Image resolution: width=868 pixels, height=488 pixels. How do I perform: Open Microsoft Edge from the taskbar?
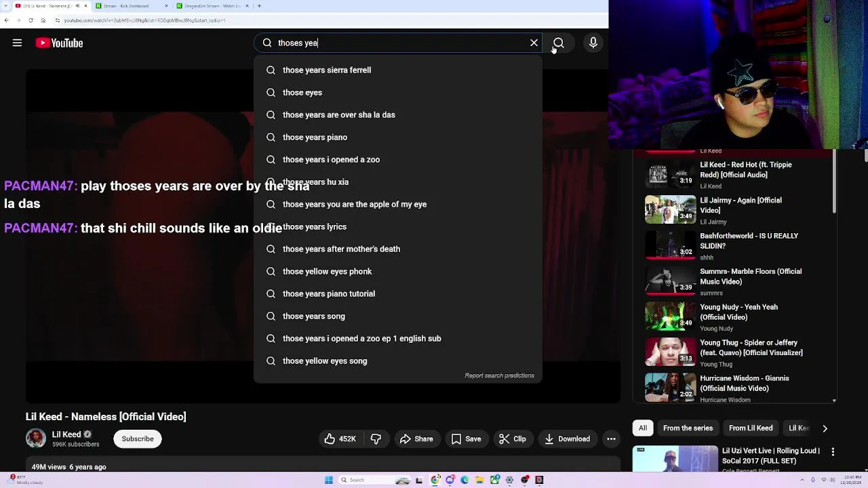465,480
